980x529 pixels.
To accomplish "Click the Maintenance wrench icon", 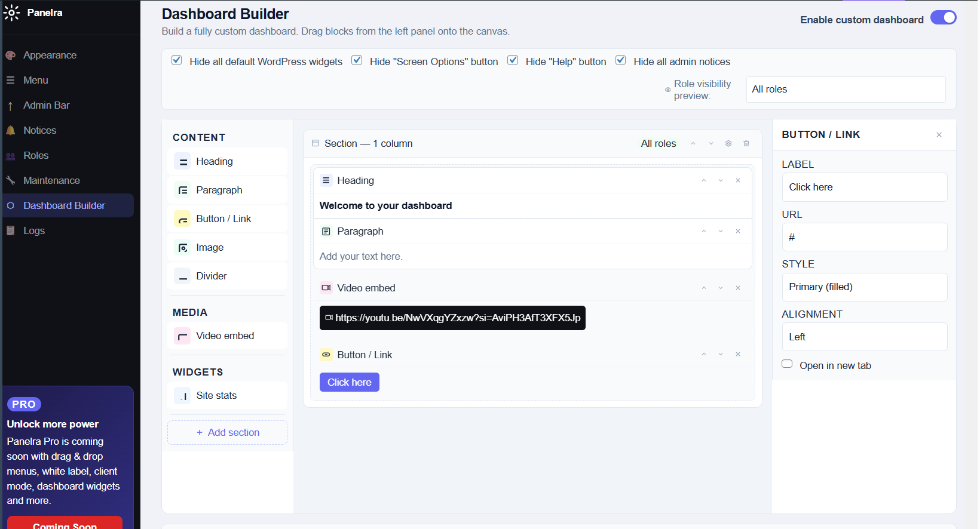I will pyautogui.click(x=10, y=180).
